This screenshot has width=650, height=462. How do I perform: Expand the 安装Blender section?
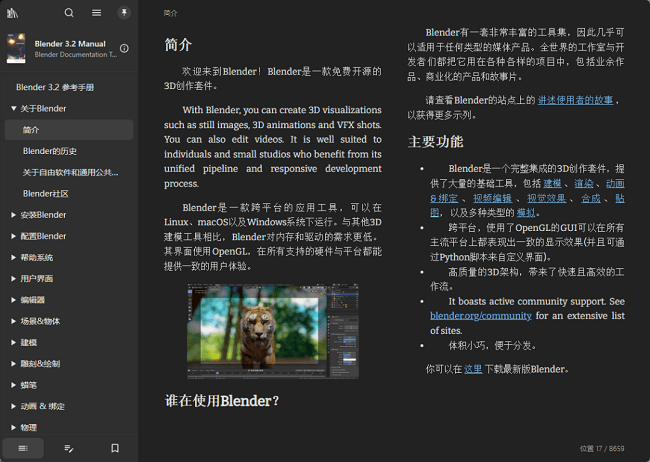click(14, 215)
